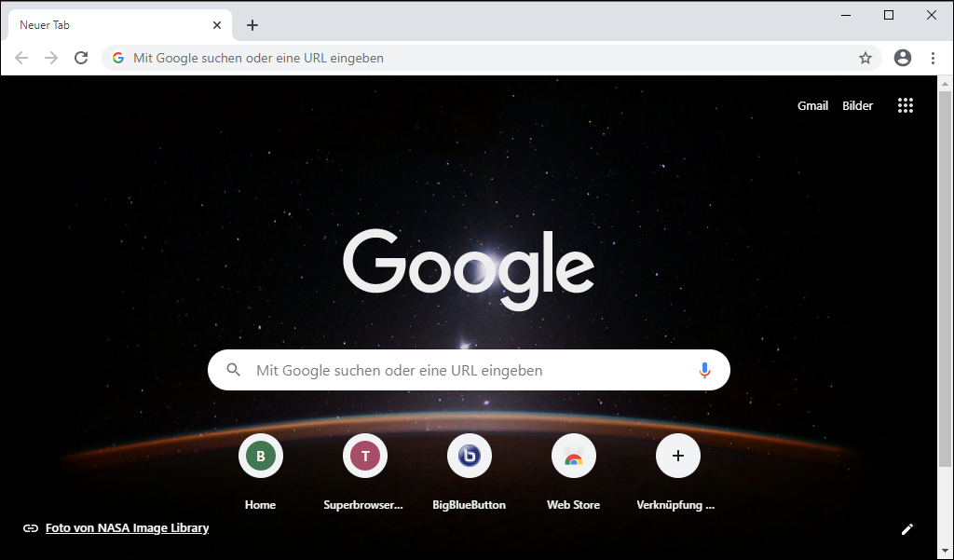Open the Home shortcut
This screenshot has width=954, height=560.
261,457
